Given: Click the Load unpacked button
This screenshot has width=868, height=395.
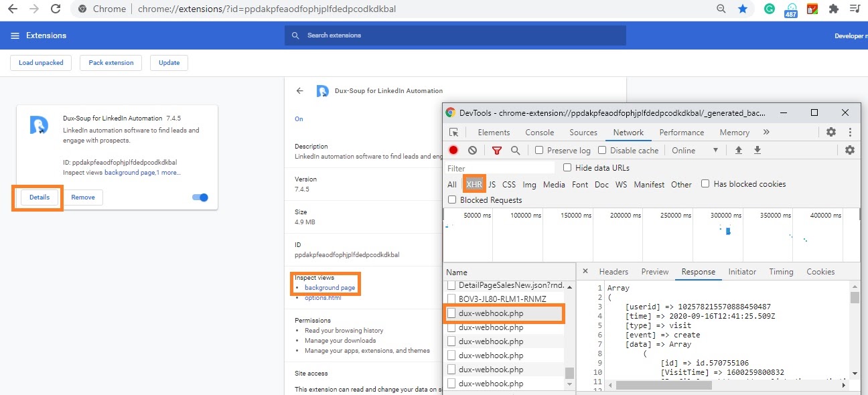Looking at the screenshot, I should (41, 63).
